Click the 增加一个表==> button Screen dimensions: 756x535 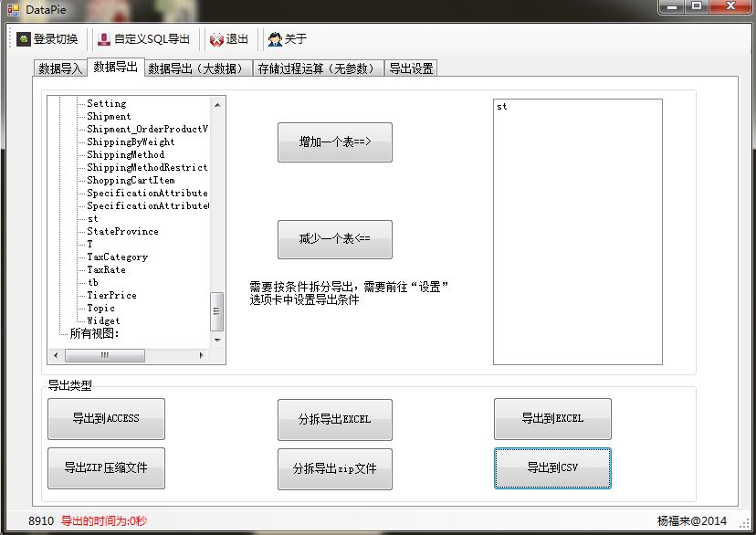334,142
